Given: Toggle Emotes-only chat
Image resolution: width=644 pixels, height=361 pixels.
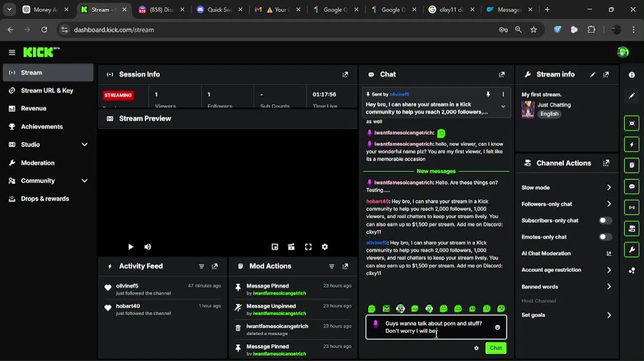Looking at the screenshot, I should (x=605, y=237).
